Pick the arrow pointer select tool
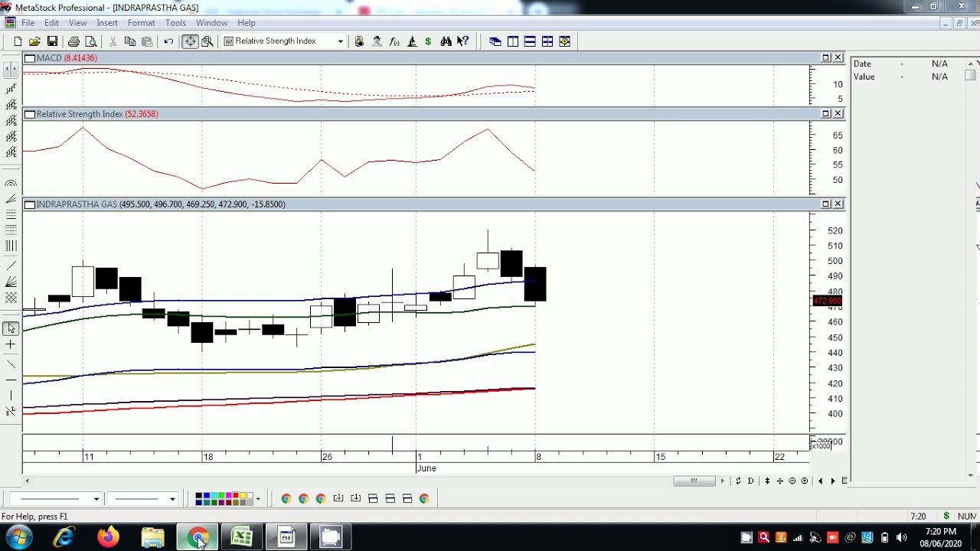Viewport: 980px width, 551px height. [x=11, y=328]
